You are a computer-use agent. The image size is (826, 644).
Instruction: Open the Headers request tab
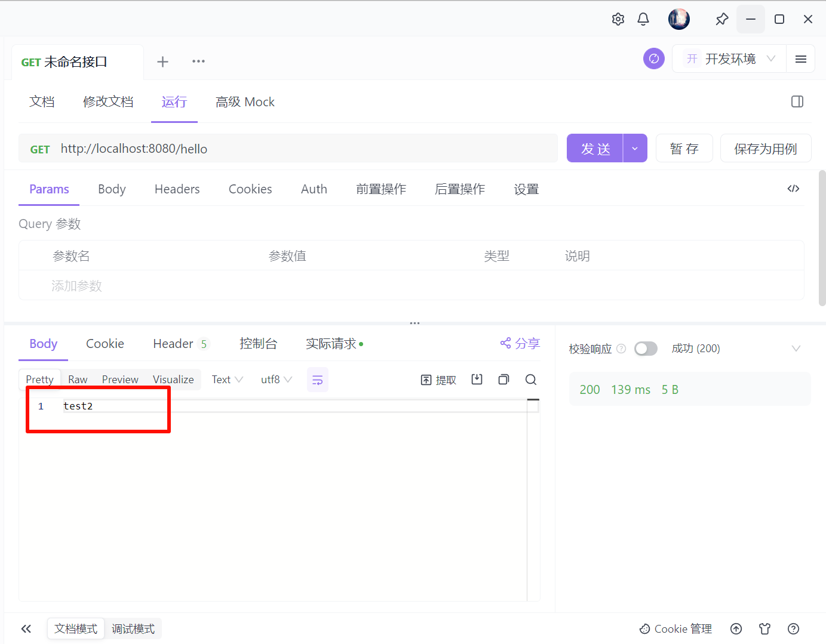[177, 189]
